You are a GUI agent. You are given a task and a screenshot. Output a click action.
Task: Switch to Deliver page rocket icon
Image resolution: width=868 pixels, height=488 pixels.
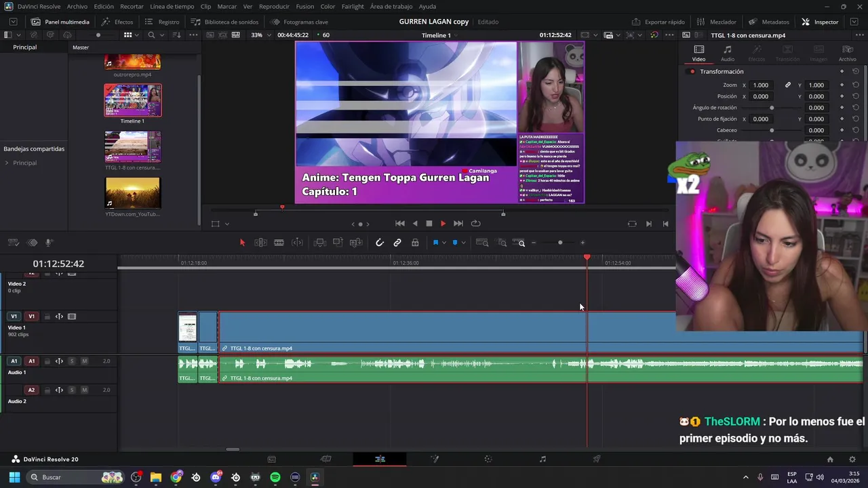coord(597,459)
